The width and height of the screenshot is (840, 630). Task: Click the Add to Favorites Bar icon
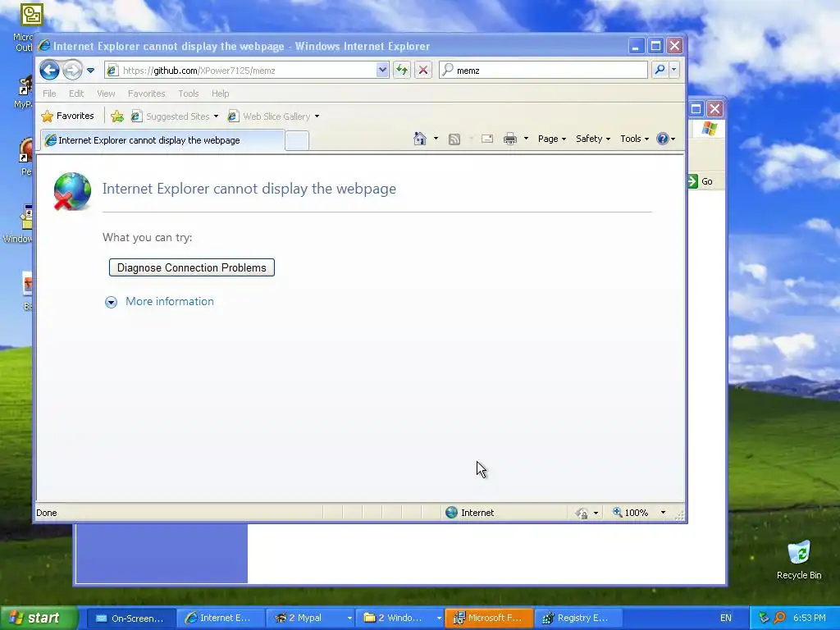click(x=117, y=116)
